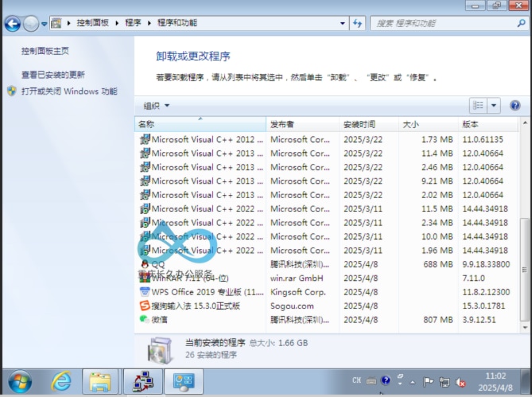Open the 组织 dropdown menu

click(157, 106)
